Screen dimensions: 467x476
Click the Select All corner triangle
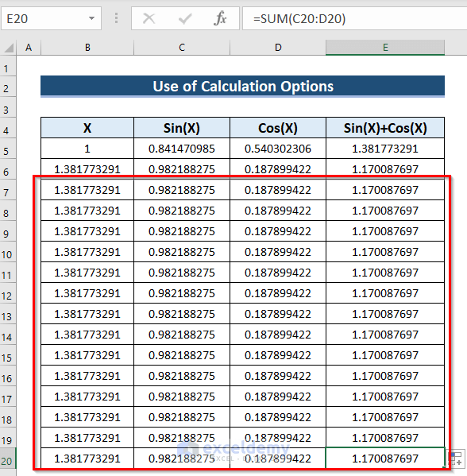9,48
